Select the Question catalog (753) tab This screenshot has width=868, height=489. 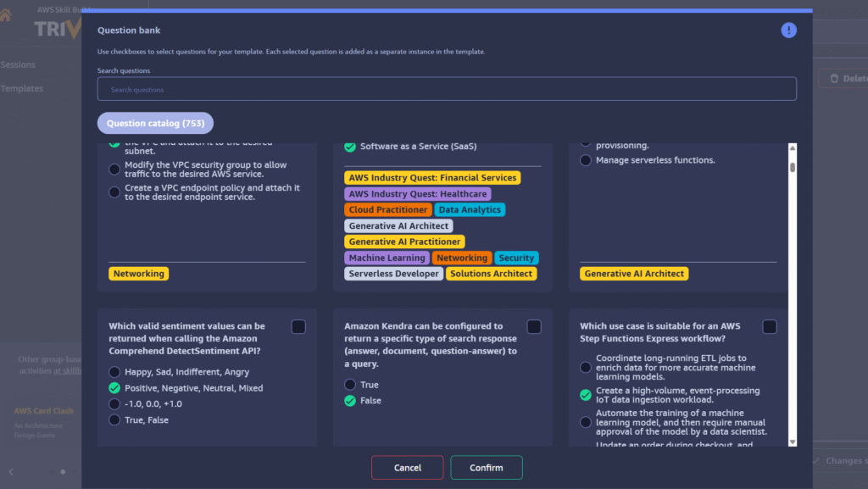(156, 123)
